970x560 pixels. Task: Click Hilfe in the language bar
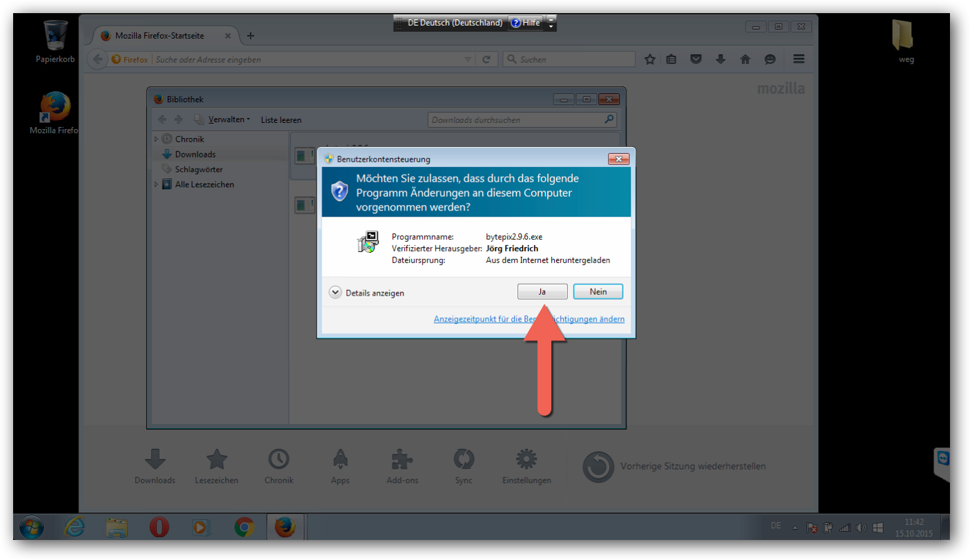point(525,23)
